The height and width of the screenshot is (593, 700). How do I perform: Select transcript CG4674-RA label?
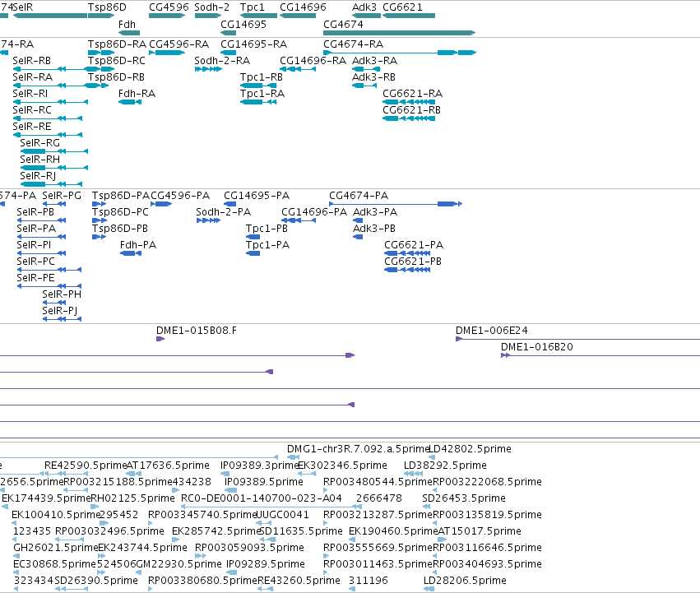[353, 44]
